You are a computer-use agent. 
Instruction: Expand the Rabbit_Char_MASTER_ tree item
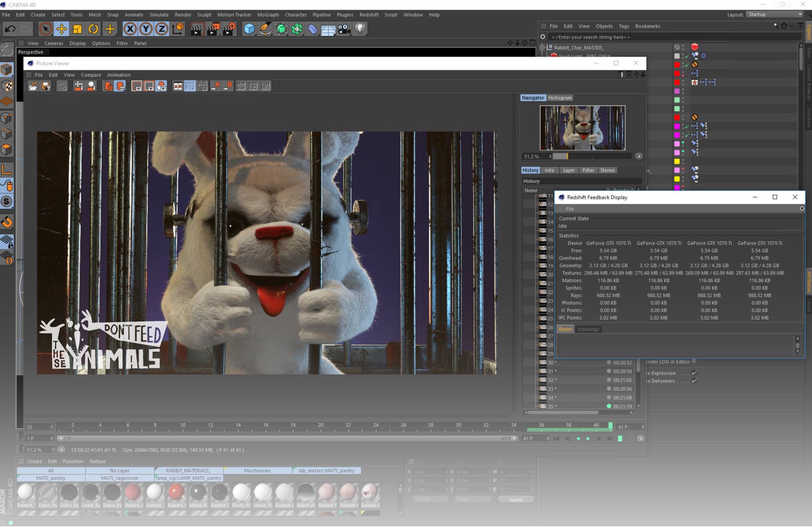(542, 47)
